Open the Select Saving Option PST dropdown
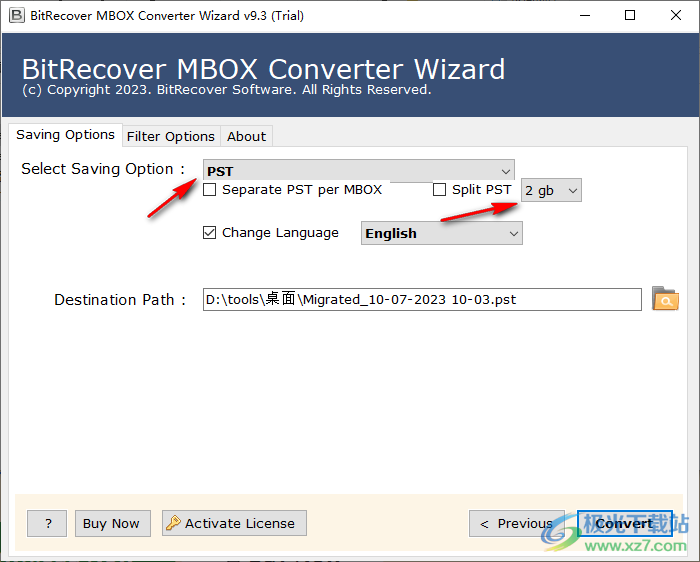This screenshot has height=562, width=700. 358,171
